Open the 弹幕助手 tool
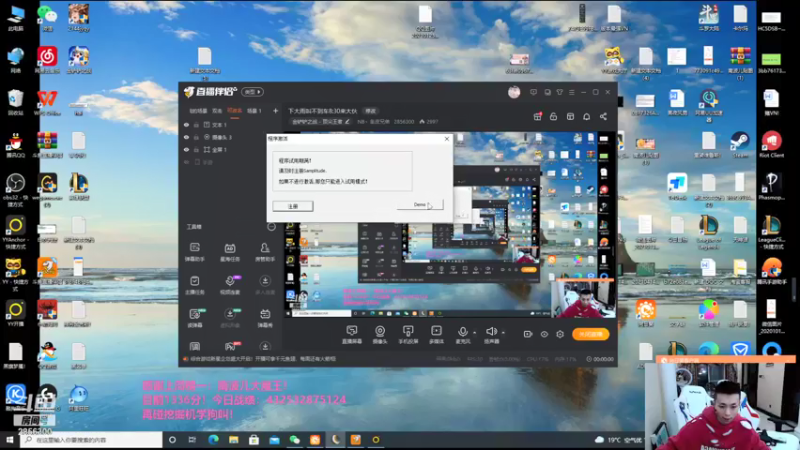 [194, 252]
